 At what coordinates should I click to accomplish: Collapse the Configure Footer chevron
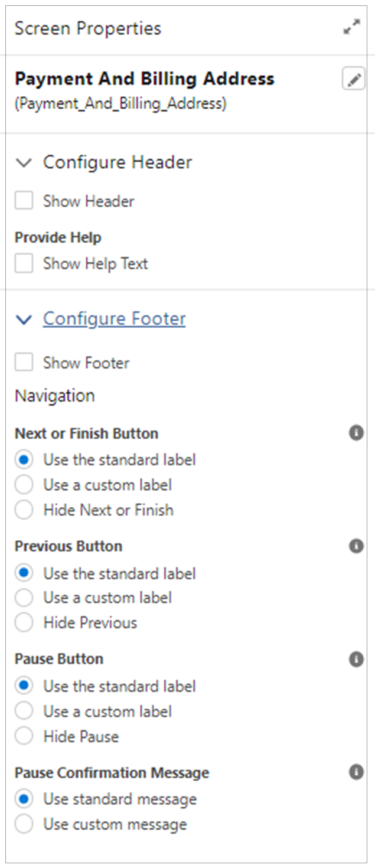24,319
